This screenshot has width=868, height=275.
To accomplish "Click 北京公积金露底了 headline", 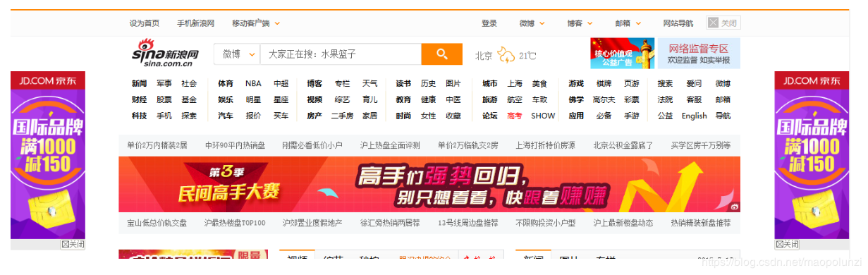I will [623, 145].
